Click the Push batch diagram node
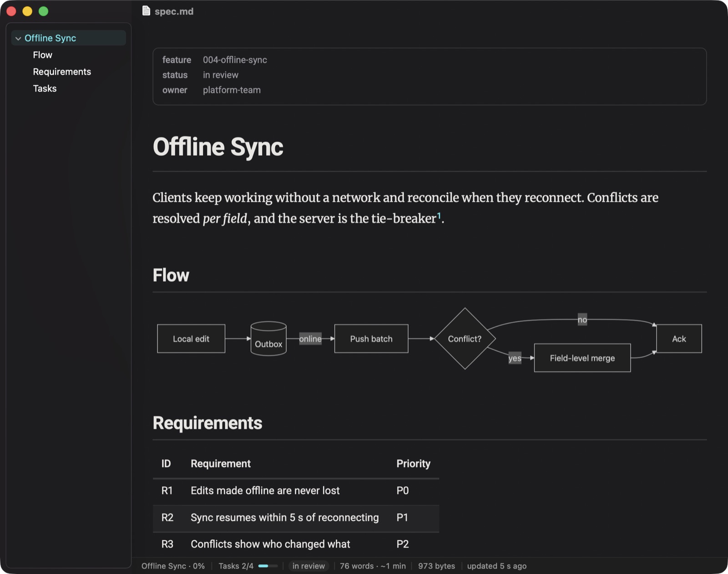This screenshot has height=574, width=728. [371, 339]
